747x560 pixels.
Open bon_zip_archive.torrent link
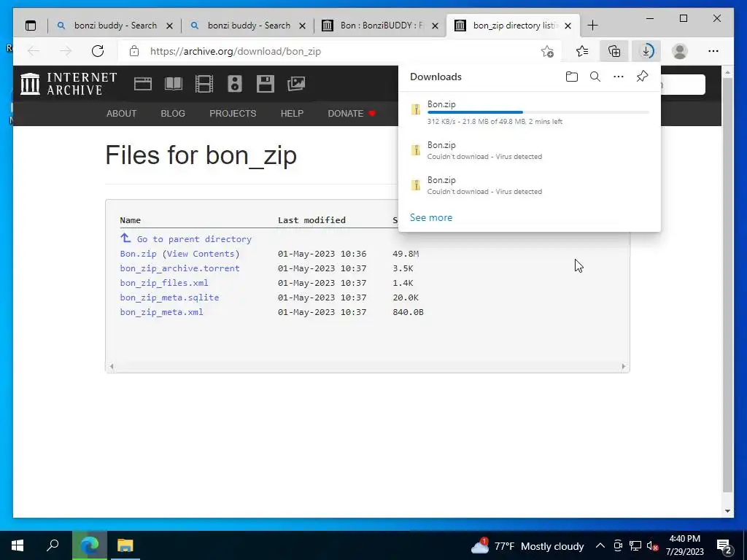click(x=179, y=268)
